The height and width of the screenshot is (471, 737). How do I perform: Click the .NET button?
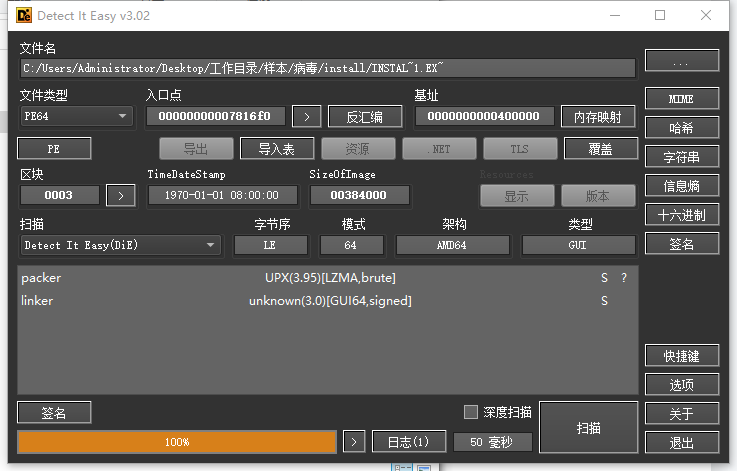click(439, 149)
